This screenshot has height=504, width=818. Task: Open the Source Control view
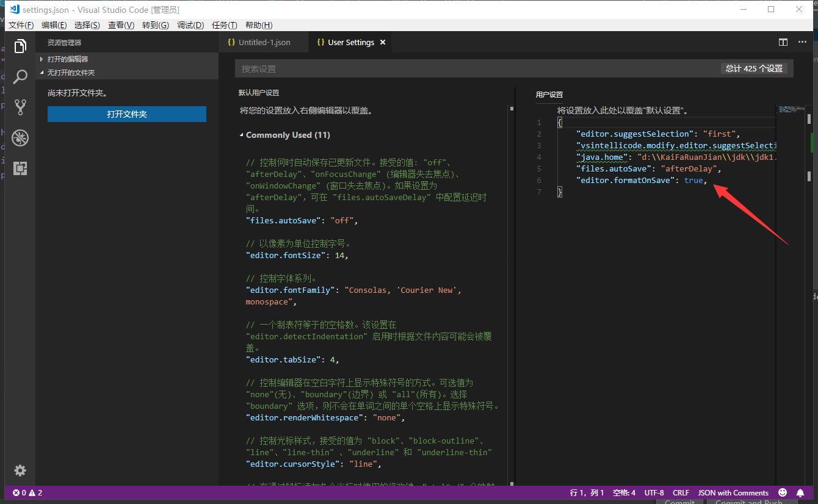20,107
